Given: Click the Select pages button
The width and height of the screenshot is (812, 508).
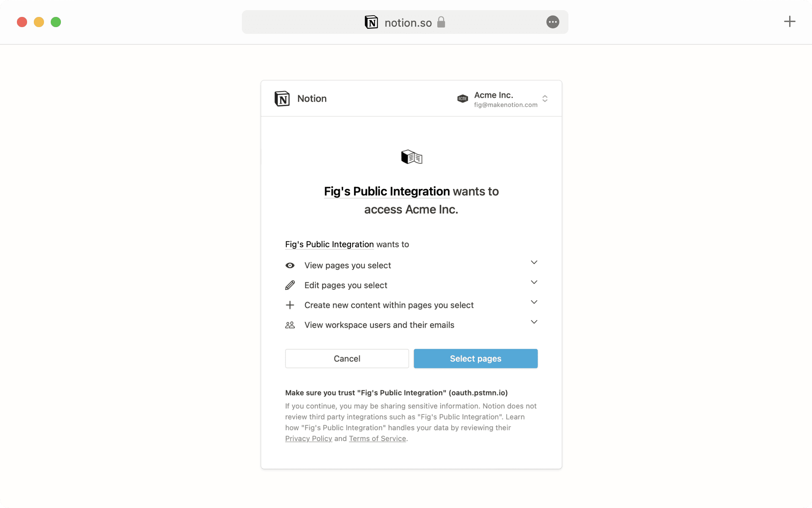Looking at the screenshot, I should (x=475, y=359).
